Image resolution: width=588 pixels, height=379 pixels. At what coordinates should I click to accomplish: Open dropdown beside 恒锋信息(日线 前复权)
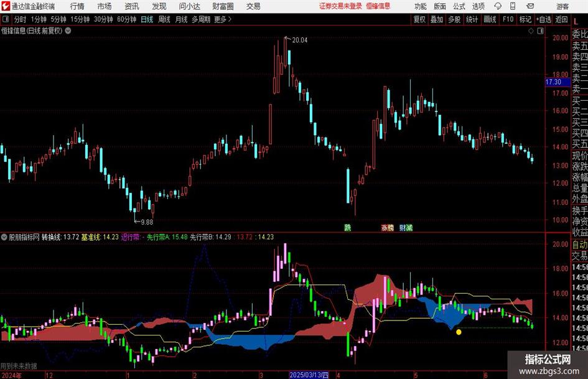68,30
